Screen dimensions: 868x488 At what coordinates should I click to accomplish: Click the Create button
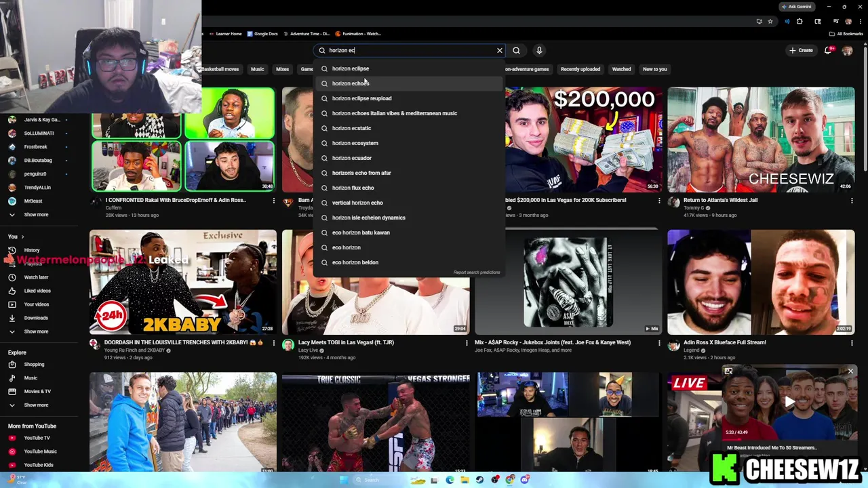[801, 50]
